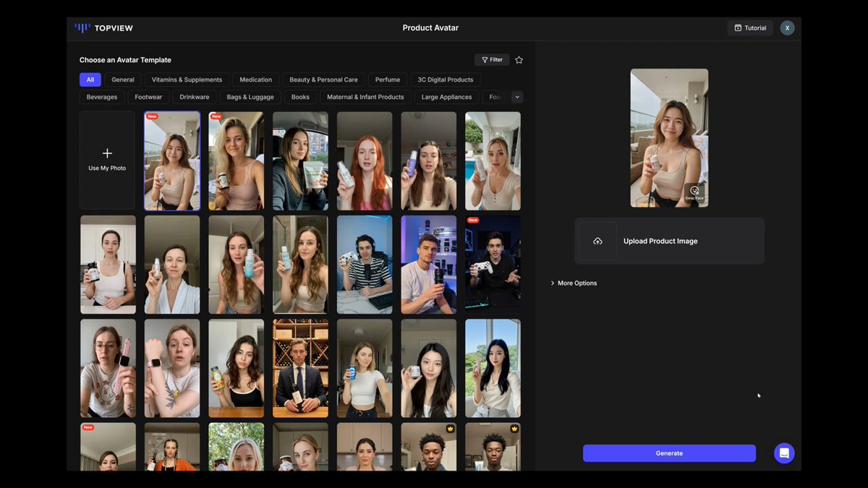Image resolution: width=868 pixels, height=488 pixels.
Task: Select the 3C Digital Products tab
Action: tap(446, 80)
